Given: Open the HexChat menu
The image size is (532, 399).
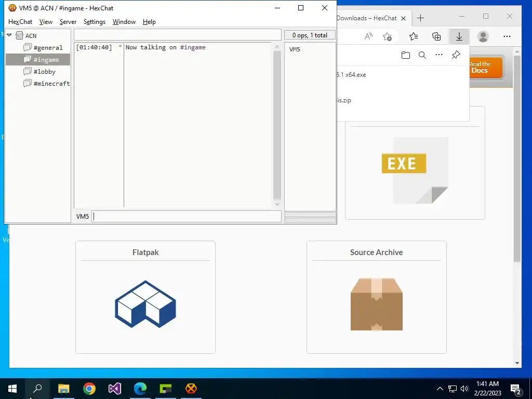Looking at the screenshot, I should pyautogui.click(x=20, y=22).
